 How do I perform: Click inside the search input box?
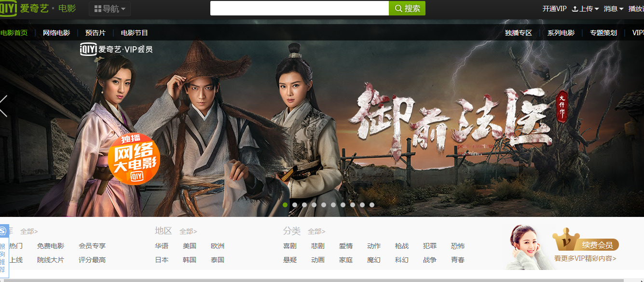(300, 8)
